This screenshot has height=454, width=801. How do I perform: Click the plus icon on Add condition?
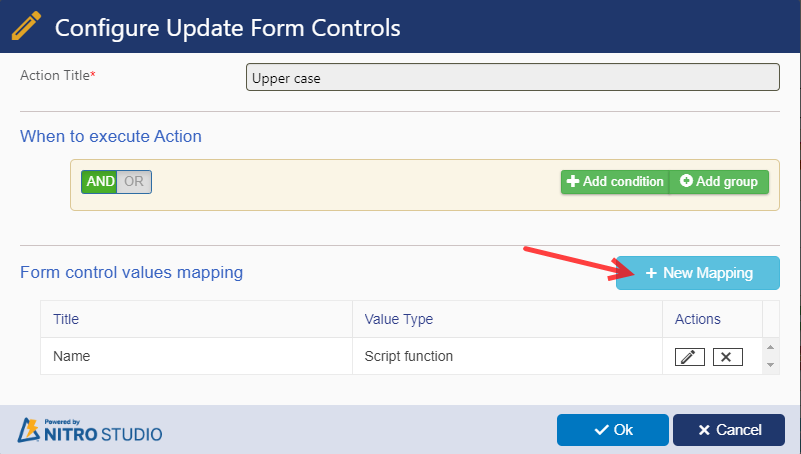pyautogui.click(x=573, y=181)
